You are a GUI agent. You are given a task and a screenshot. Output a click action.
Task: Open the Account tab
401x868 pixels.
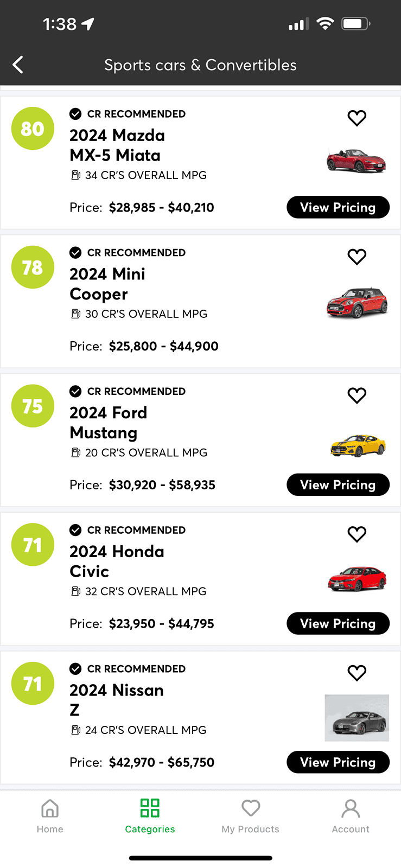[x=351, y=816]
